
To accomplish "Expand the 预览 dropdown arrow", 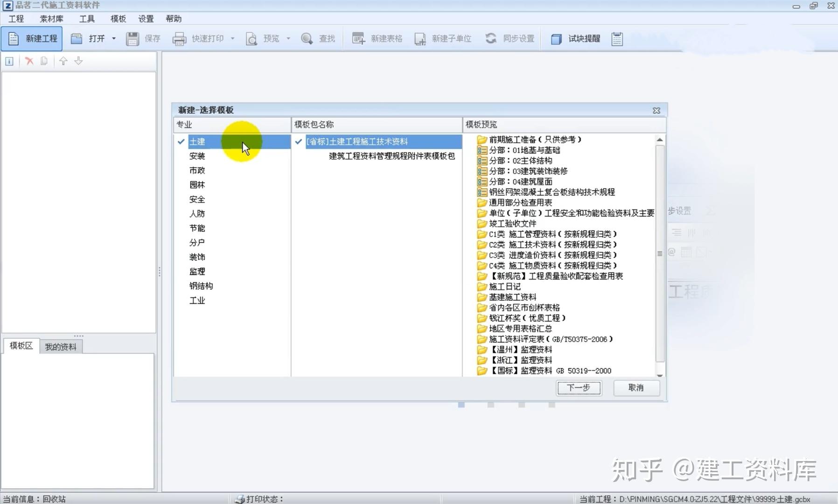I will tap(288, 39).
